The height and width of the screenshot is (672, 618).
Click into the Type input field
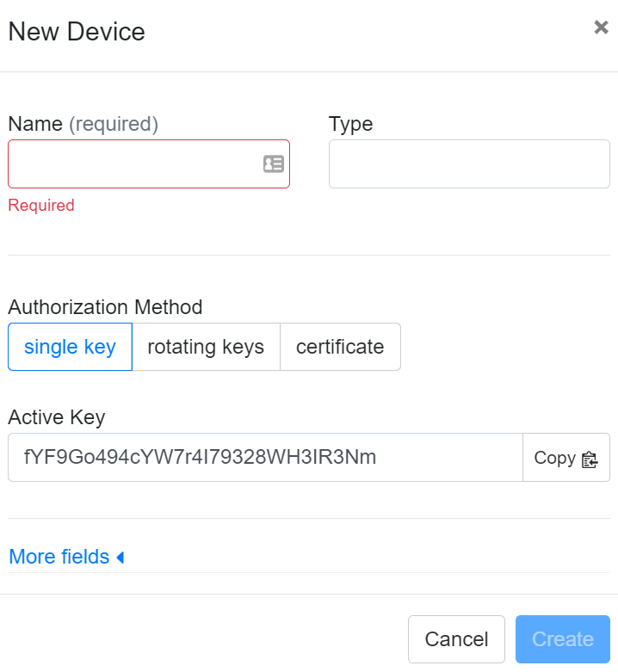click(469, 163)
